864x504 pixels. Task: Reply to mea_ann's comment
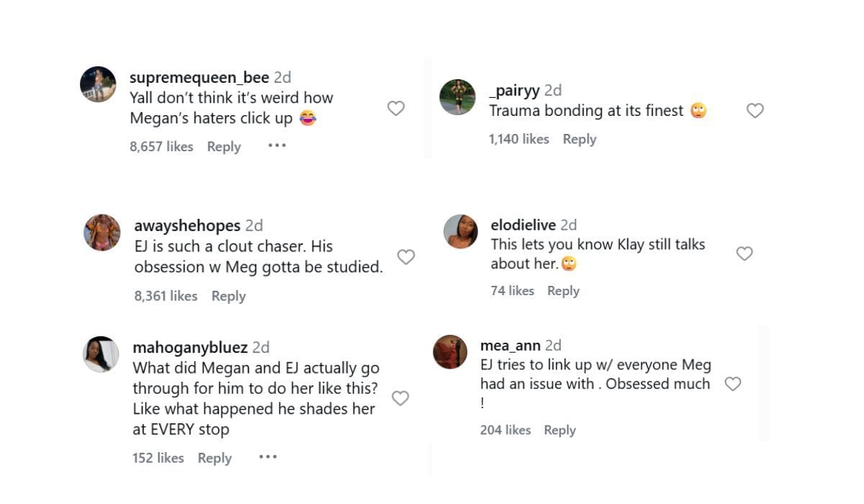tap(559, 430)
